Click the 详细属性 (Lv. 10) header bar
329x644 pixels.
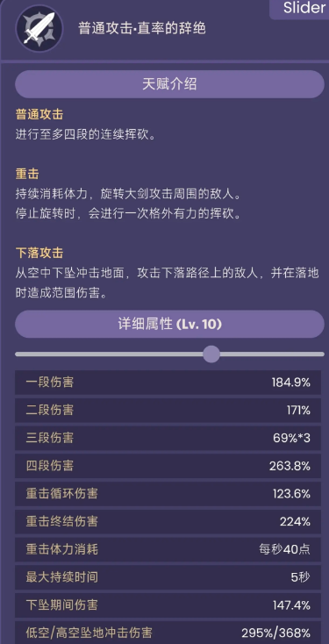(x=169, y=325)
